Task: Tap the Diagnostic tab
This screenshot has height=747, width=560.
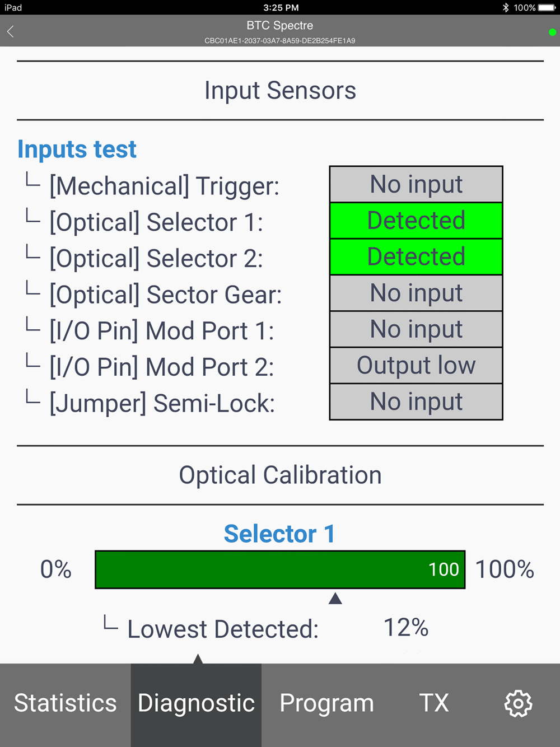Action: point(196,703)
